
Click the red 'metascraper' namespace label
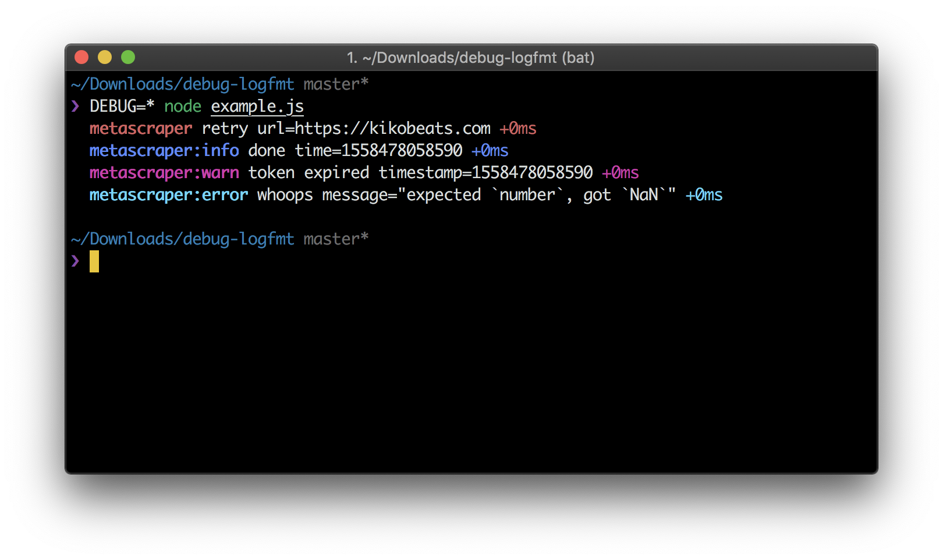(140, 129)
